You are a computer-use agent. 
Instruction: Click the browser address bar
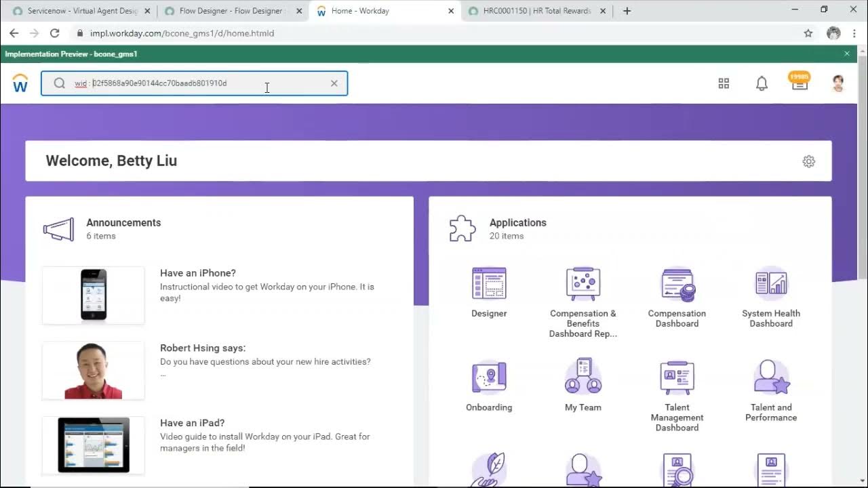[x=434, y=33]
